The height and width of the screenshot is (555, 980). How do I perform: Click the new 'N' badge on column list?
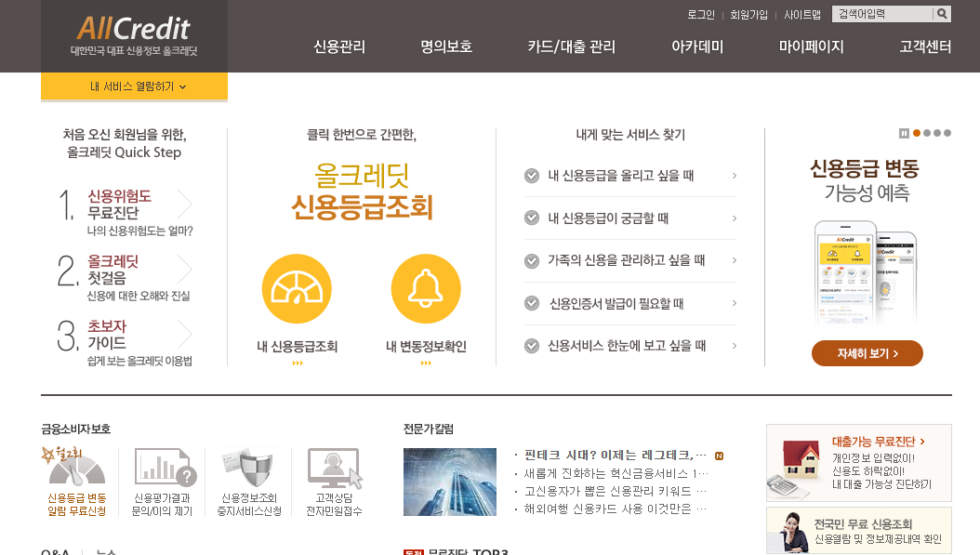point(720,456)
